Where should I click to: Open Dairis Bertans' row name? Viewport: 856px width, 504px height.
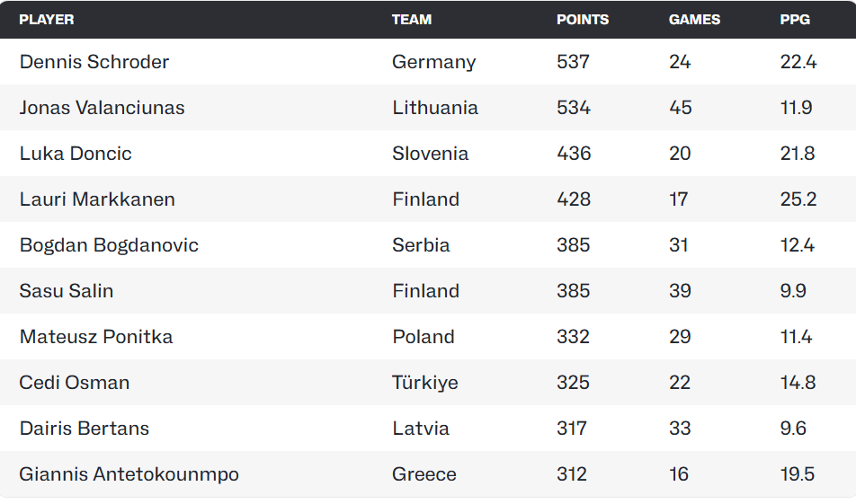click(x=85, y=429)
